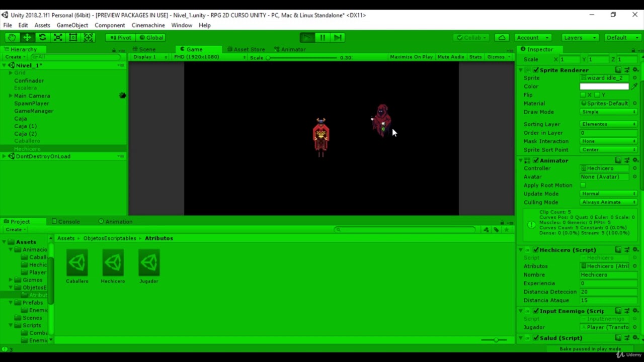Screen dimensions: 644x362
Task: Click the Caballero attribute asset icon
Action: 77,262
